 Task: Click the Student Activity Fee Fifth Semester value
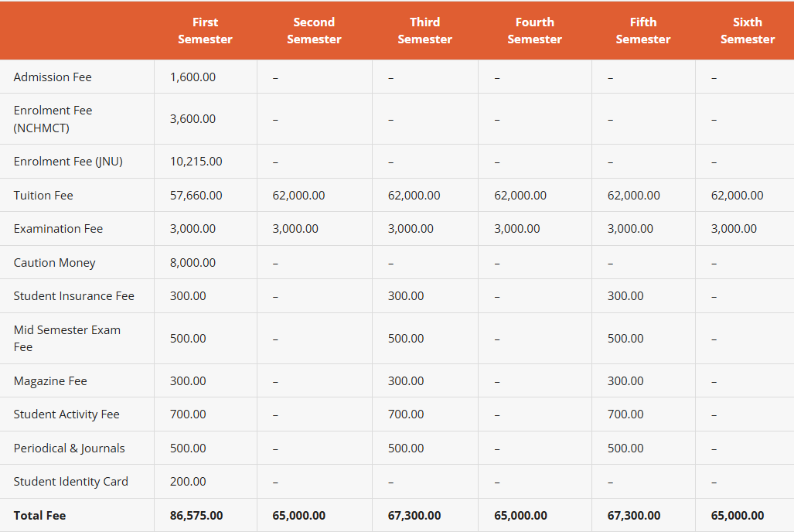click(625, 414)
